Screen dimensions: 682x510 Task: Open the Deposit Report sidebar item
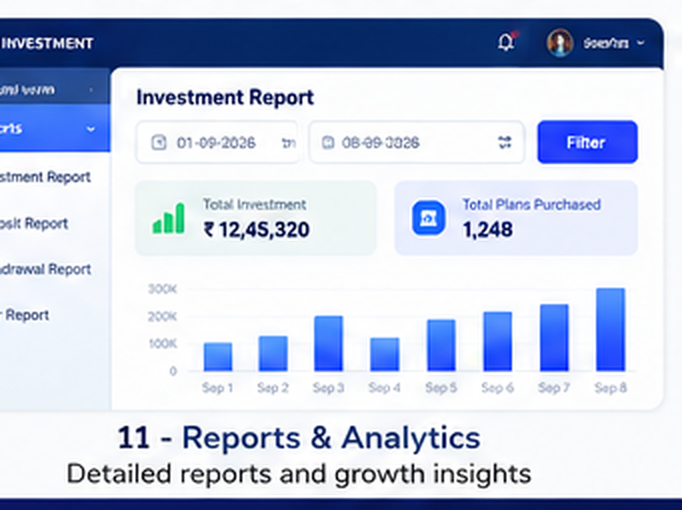tap(34, 223)
